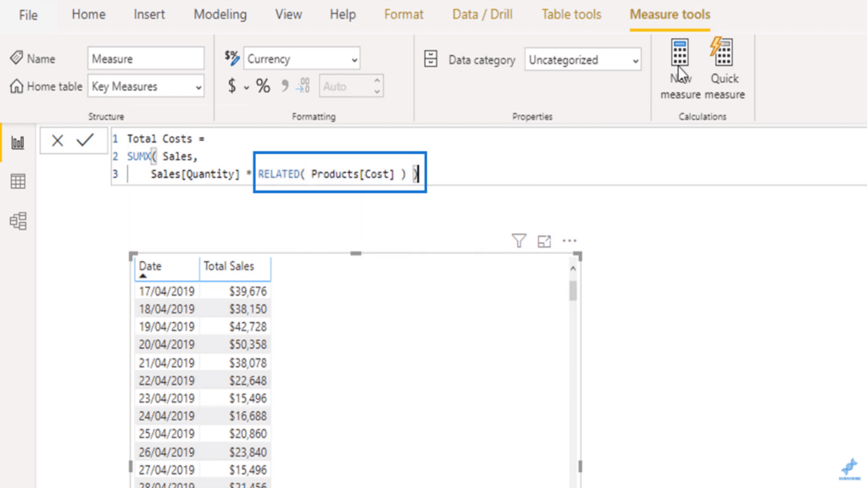Select value $16,688

pyautogui.click(x=248, y=416)
